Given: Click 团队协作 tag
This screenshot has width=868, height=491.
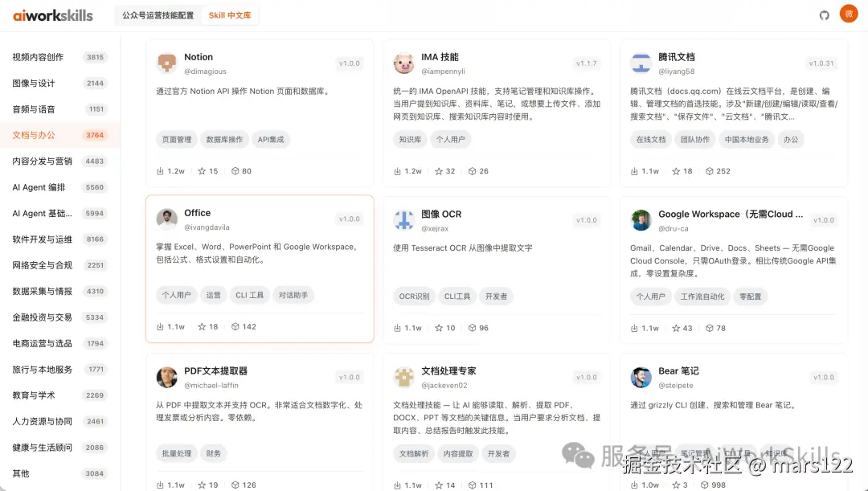Looking at the screenshot, I should click(x=695, y=140).
